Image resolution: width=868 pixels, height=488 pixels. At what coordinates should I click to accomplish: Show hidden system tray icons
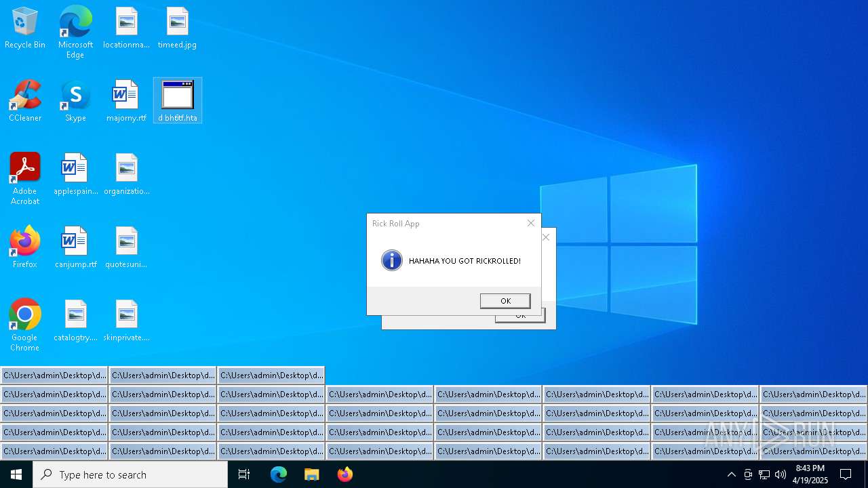731,474
